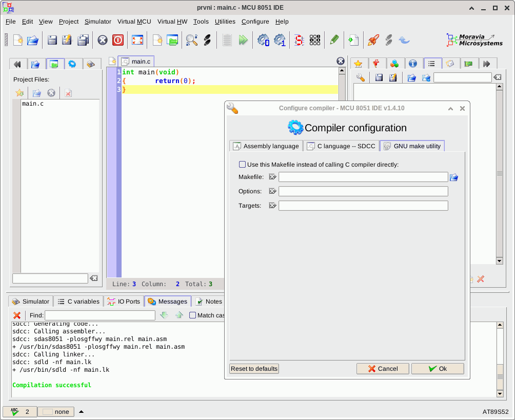Switch to the Assembly language tab
This screenshot has height=420, width=515.
click(x=266, y=146)
